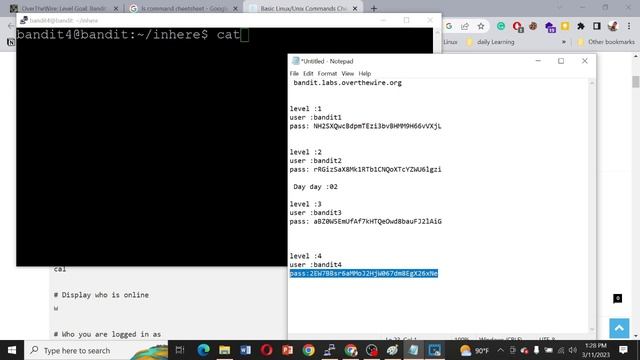
Task: Open Chrome three-dot menu
Action: (629, 26)
